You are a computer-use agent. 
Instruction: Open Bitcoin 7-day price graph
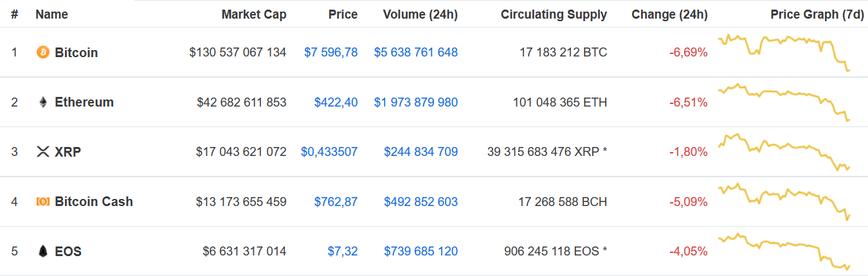(x=784, y=51)
